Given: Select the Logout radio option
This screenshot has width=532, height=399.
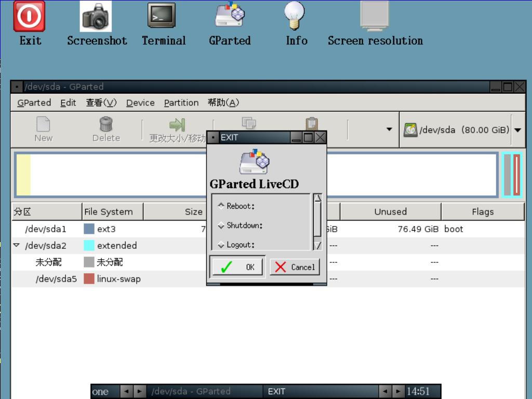Looking at the screenshot, I should pyautogui.click(x=221, y=245).
